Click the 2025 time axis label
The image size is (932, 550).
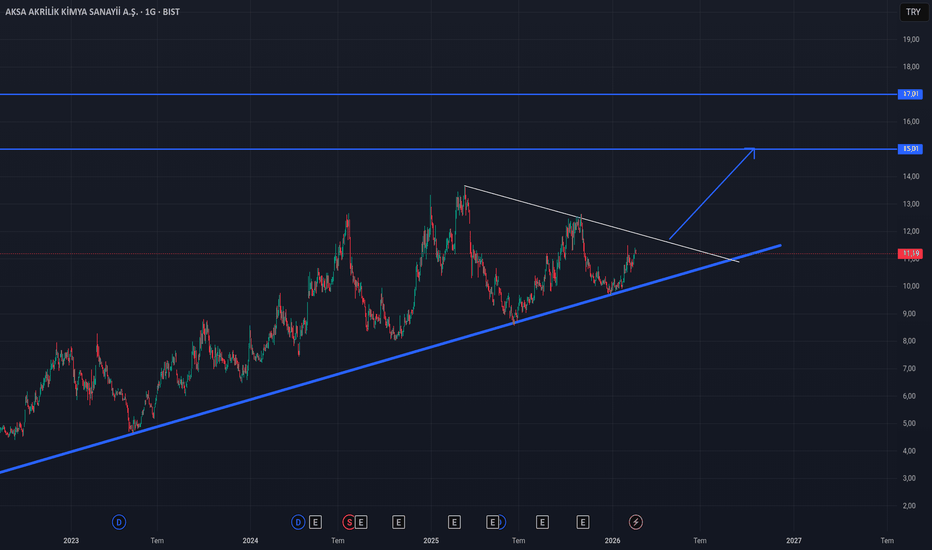pyautogui.click(x=431, y=540)
